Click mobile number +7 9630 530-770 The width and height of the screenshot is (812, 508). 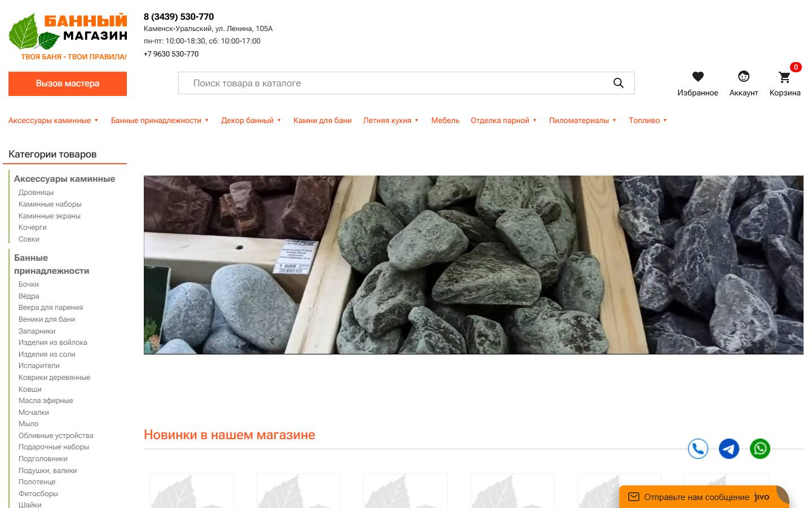tap(171, 54)
